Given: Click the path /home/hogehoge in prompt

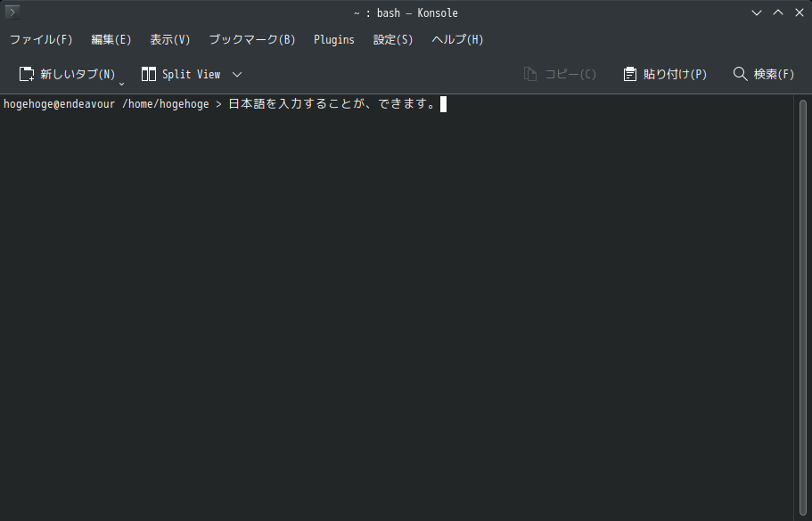Looking at the screenshot, I should point(165,104).
